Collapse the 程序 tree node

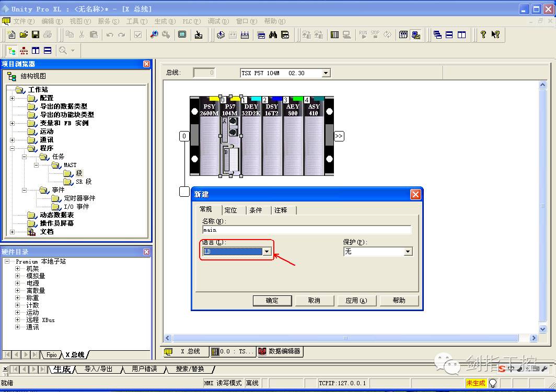click(13, 148)
